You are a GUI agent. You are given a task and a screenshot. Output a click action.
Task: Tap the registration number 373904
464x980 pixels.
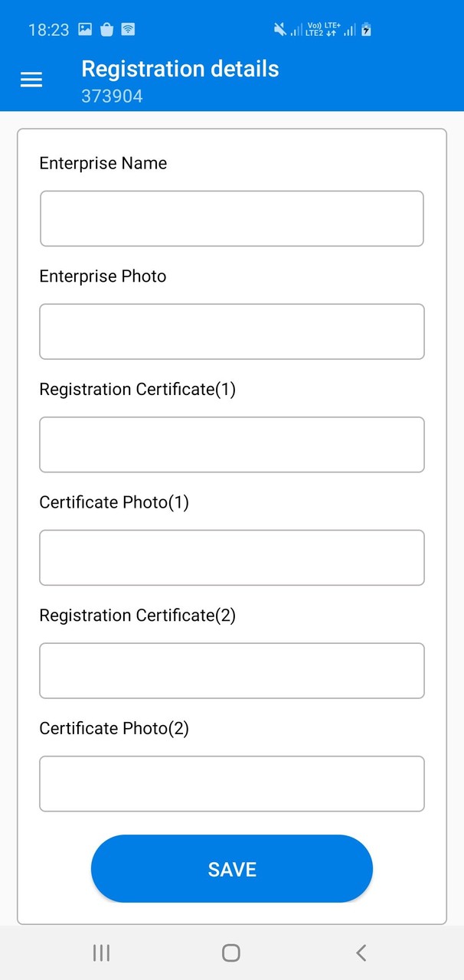[112, 96]
